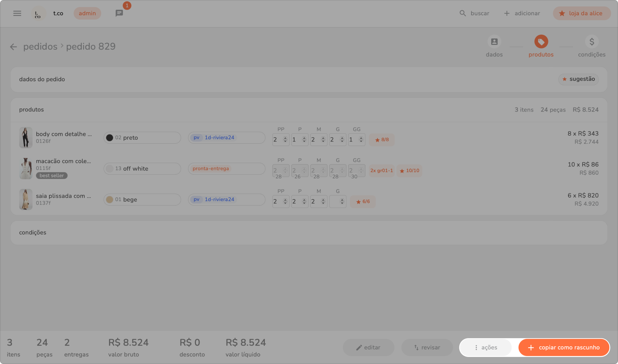Image resolution: width=618 pixels, height=364 pixels.
Task: Click the 2x gr01-1 grade badge
Action: click(381, 171)
